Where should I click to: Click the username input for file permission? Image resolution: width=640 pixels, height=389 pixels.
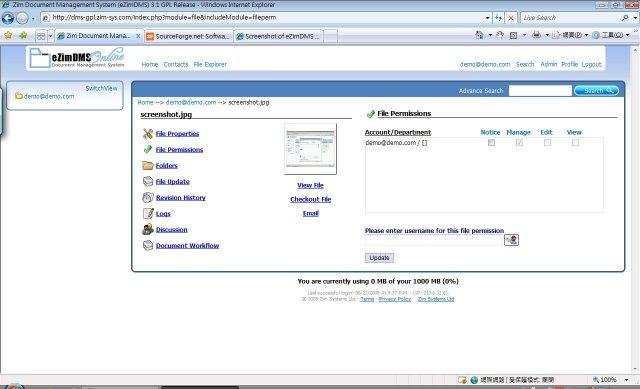tap(434, 240)
